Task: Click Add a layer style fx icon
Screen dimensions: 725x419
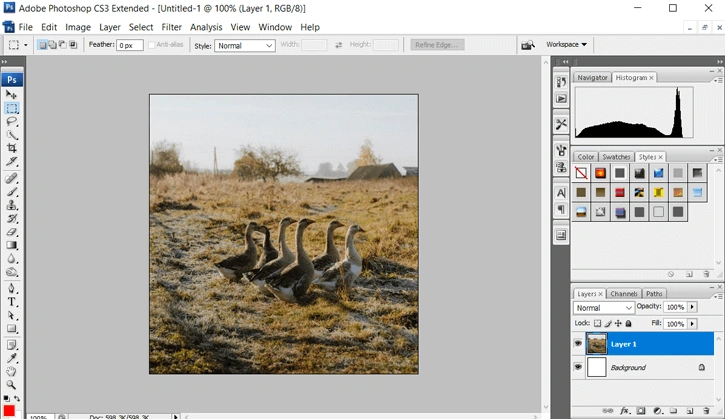Action: [x=625, y=411]
